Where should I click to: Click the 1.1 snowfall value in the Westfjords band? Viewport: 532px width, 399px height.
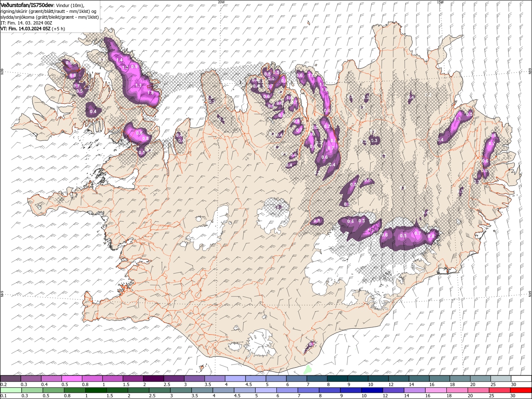click(x=138, y=86)
